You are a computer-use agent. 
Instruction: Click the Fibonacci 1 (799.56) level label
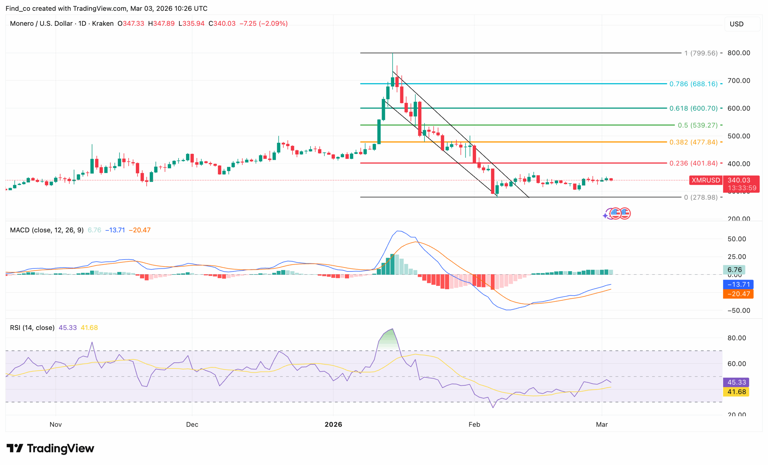pyautogui.click(x=700, y=53)
